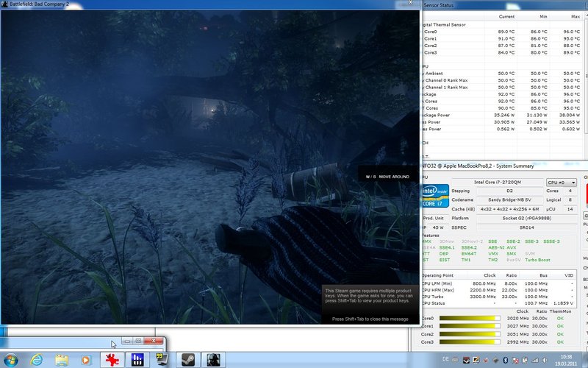Click the power plug tray icon

[x=525, y=360]
